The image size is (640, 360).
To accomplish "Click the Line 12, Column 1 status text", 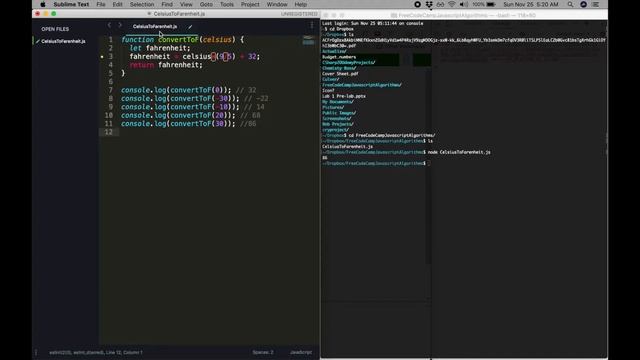I will [x=124, y=352].
